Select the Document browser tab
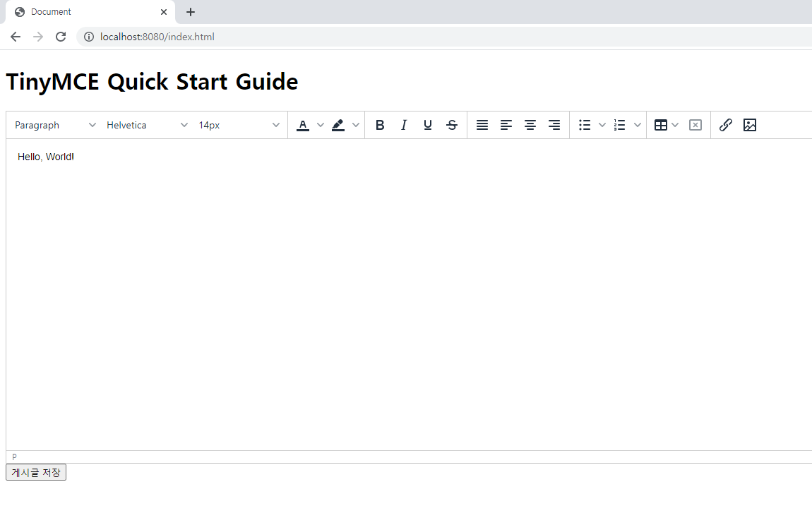 coord(90,12)
